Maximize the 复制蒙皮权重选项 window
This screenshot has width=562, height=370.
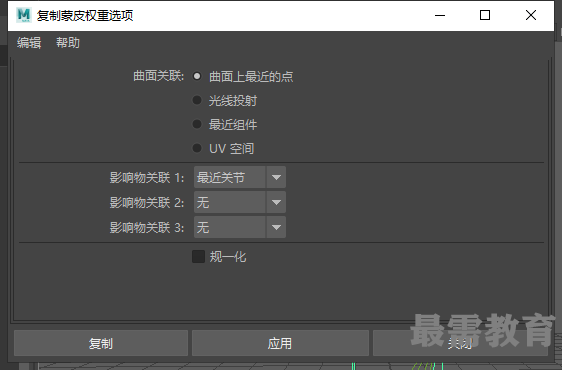pos(485,15)
